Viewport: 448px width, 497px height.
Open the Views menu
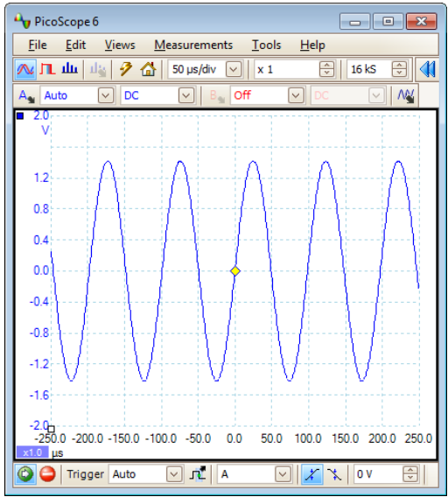120,45
